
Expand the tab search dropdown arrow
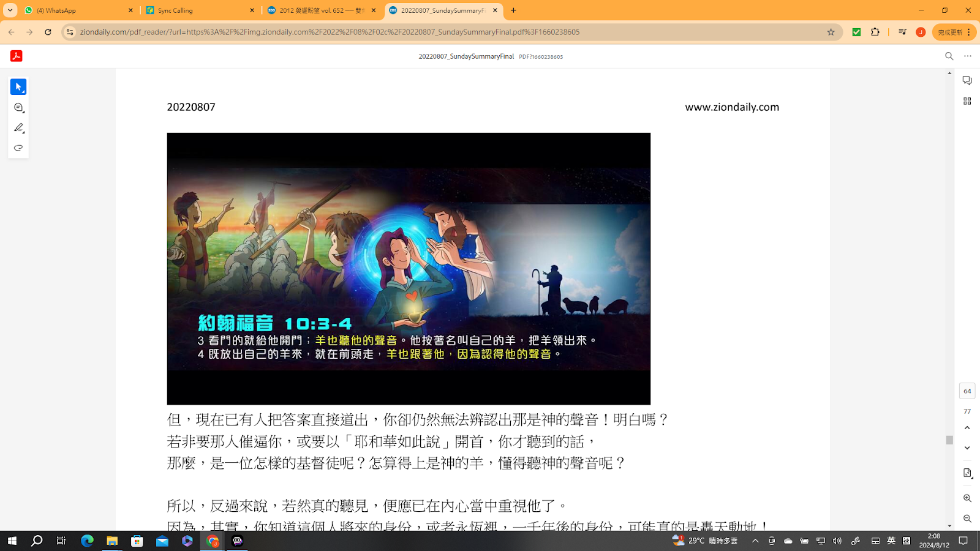(x=10, y=10)
